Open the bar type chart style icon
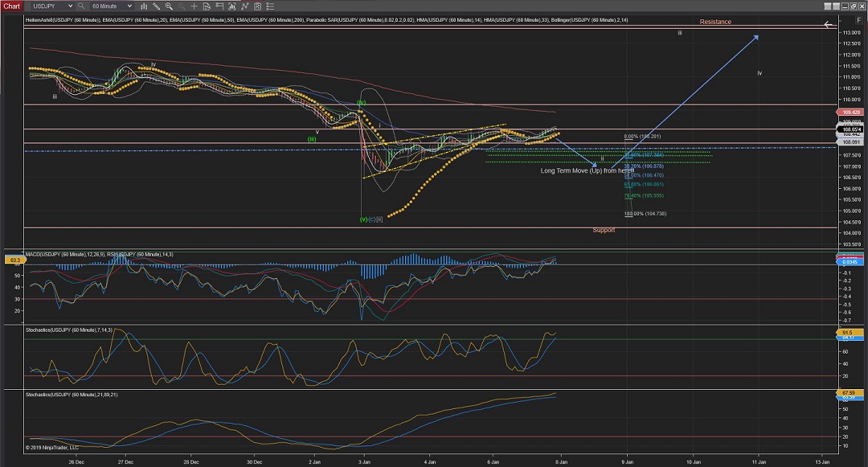 click(144, 6)
